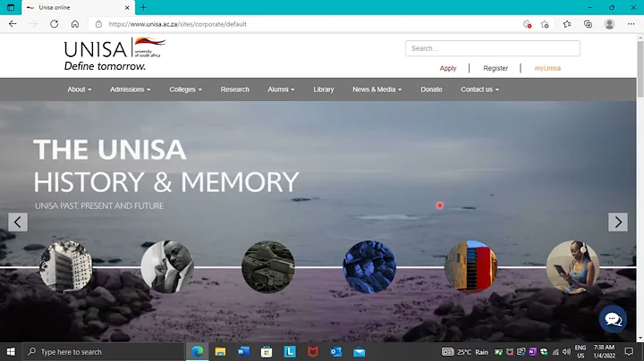644x361 pixels.
Task: Open the tracking prevention shield icon
Action: (x=527, y=24)
